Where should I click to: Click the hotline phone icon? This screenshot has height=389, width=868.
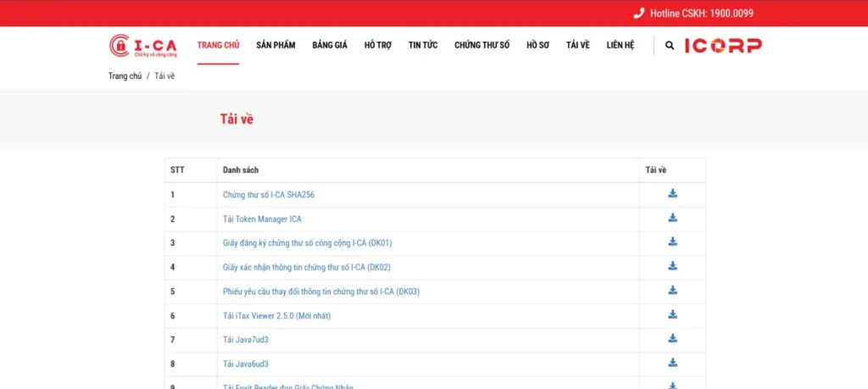[x=639, y=14]
